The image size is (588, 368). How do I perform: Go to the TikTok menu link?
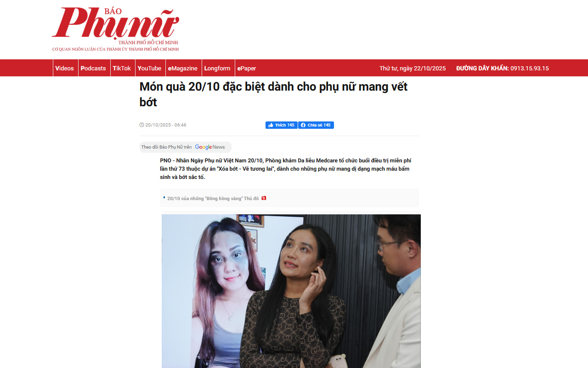(122, 68)
